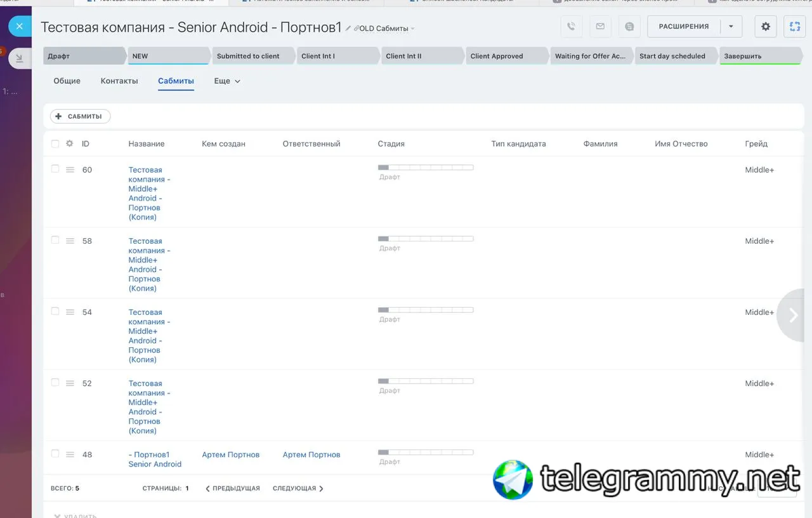Switch to the Общие tab
Viewport: 812px width, 518px height.
67,81
